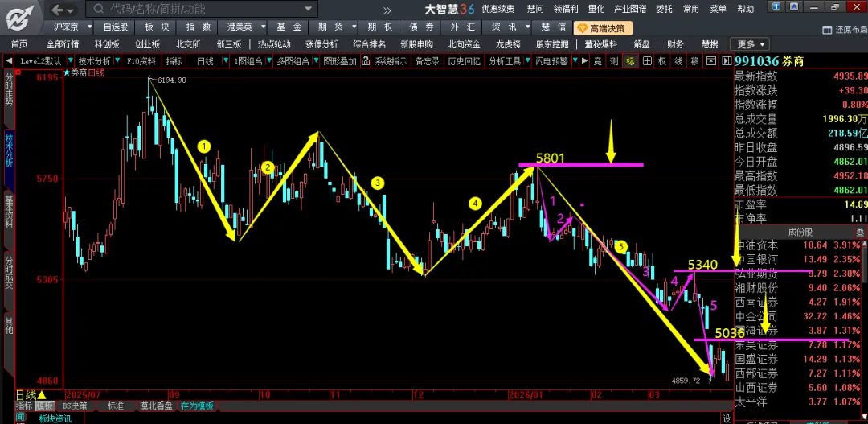This screenshot has width=868, height=424.
Task: Toggle the 模板 mode at bottom left
Action: point(45,405)
